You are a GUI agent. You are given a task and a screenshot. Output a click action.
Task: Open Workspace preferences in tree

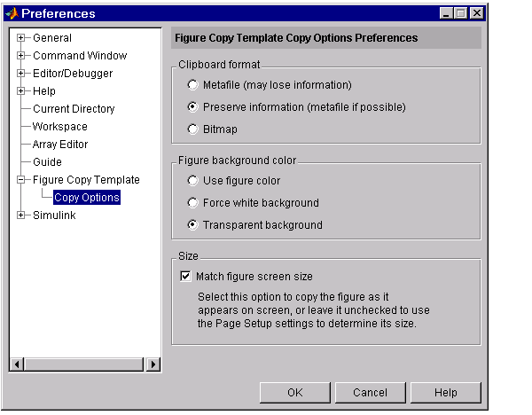pos(60,127)
